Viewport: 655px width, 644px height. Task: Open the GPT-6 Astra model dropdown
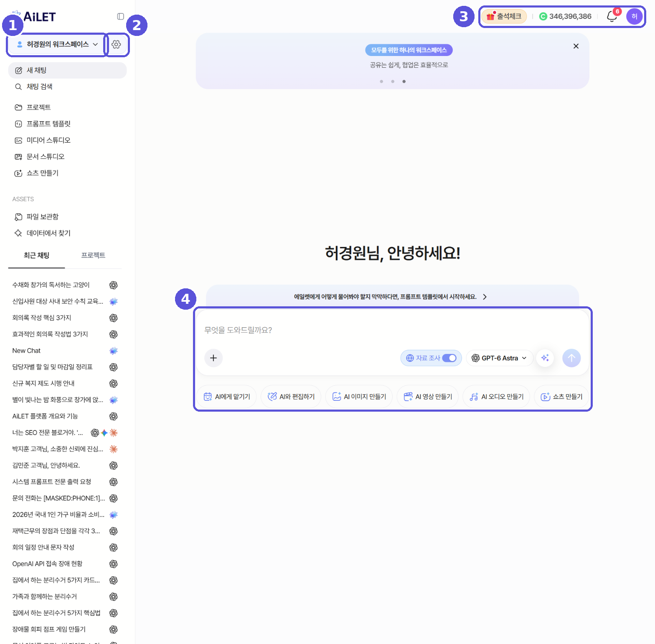(499, 358)
